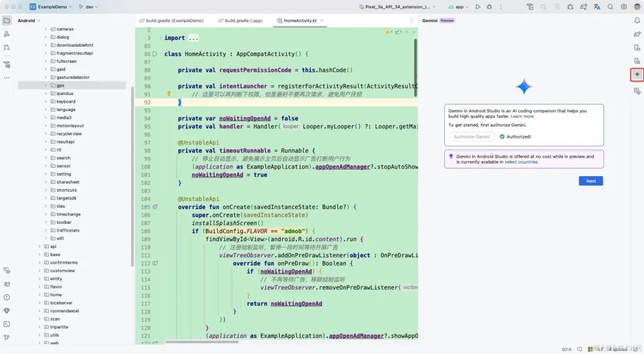Open the Project tool window icon
644x354 pixels.
(x=7, y=20)
